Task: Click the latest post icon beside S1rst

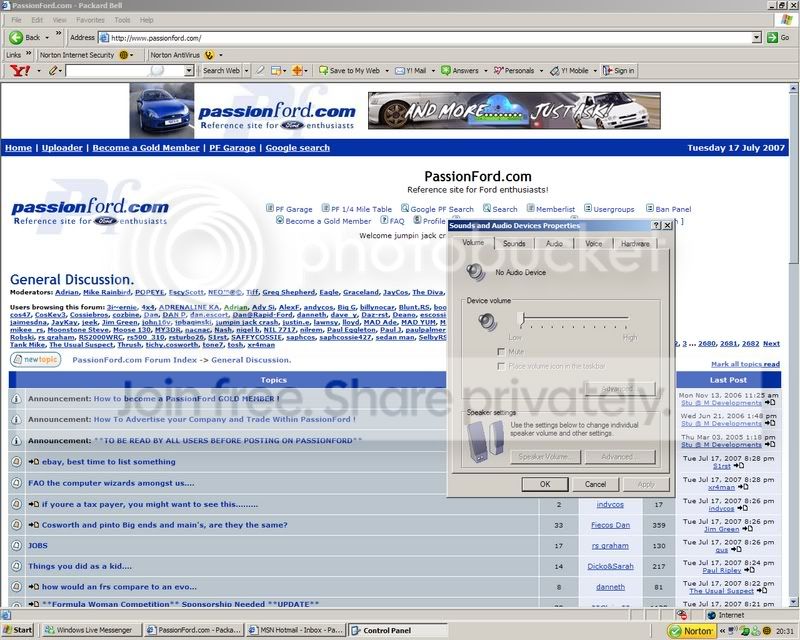Action: click(738, 466)
